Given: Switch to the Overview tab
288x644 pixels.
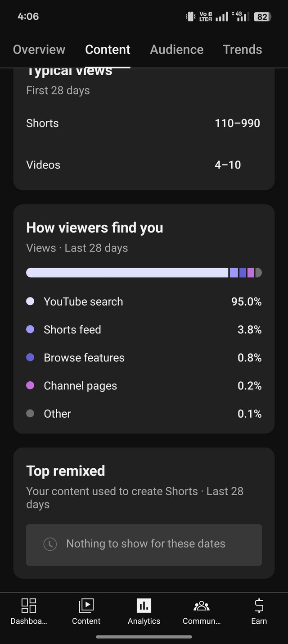Looking at the screenshot, I should [x=39, y=50].
